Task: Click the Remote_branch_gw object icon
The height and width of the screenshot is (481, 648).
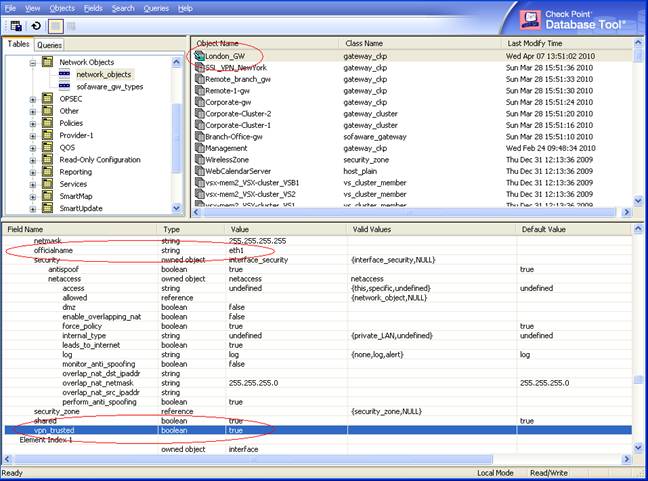Action: tap(200, 79)
